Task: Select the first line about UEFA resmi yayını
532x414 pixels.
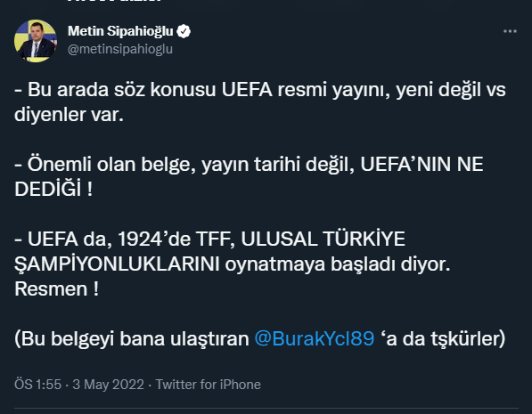Action: coord(260,90)
